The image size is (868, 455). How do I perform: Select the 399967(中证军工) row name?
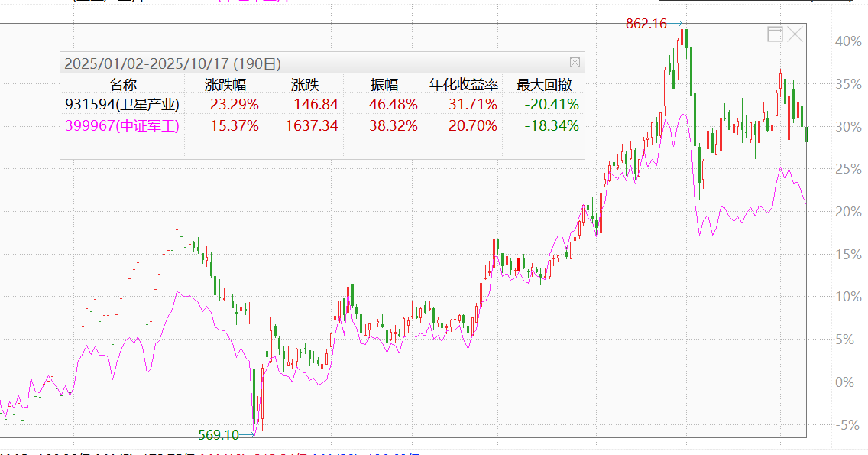(122, 126)
